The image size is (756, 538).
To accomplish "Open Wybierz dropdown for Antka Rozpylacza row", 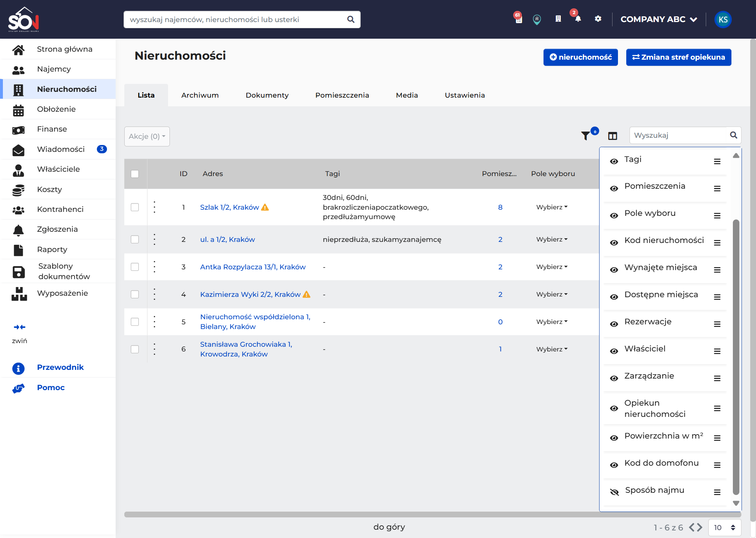I will (552, 267).
